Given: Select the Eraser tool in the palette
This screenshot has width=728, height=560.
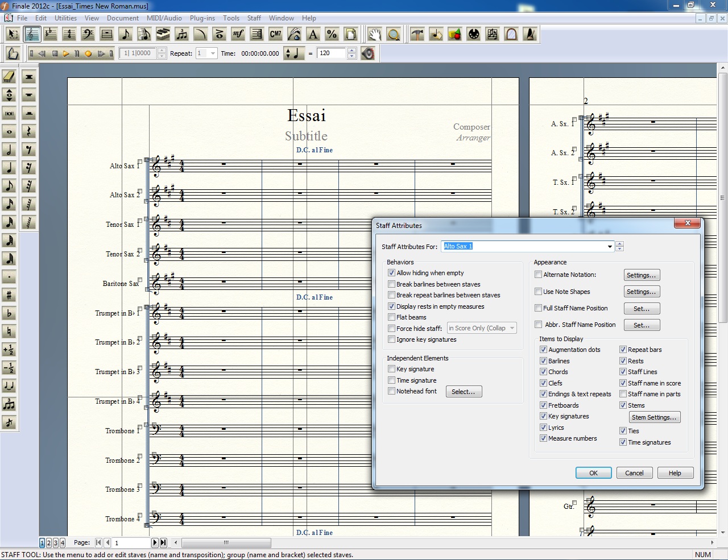Looking at the screenshot, I should [x=9, y=77].
